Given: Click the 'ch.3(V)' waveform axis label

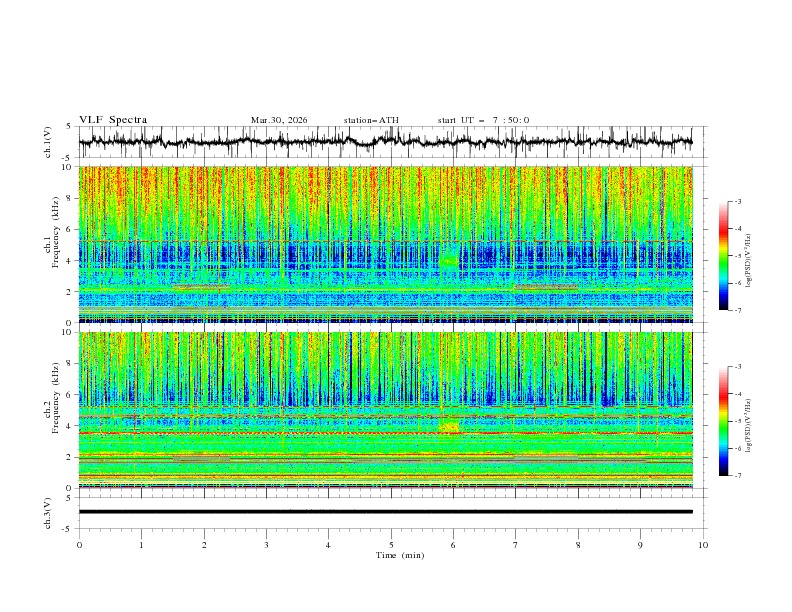Looking at the screenshot, I should click(48, 513).
